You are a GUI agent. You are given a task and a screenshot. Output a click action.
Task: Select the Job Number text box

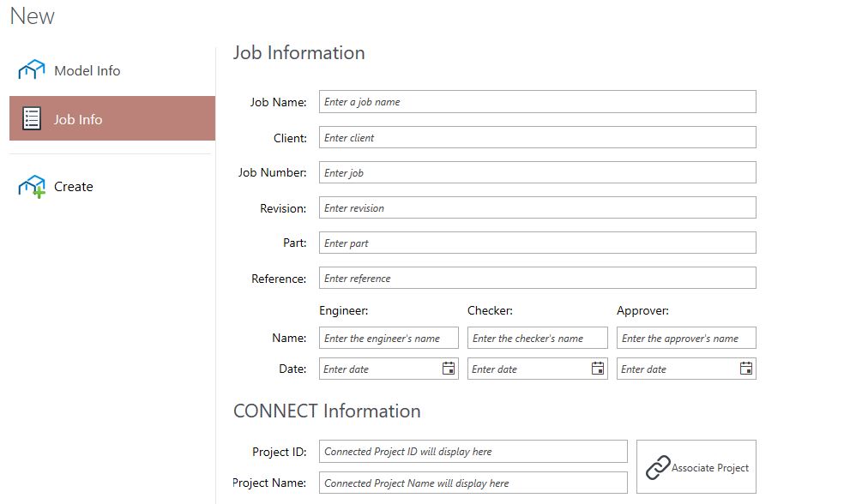[x=537, y=172]
